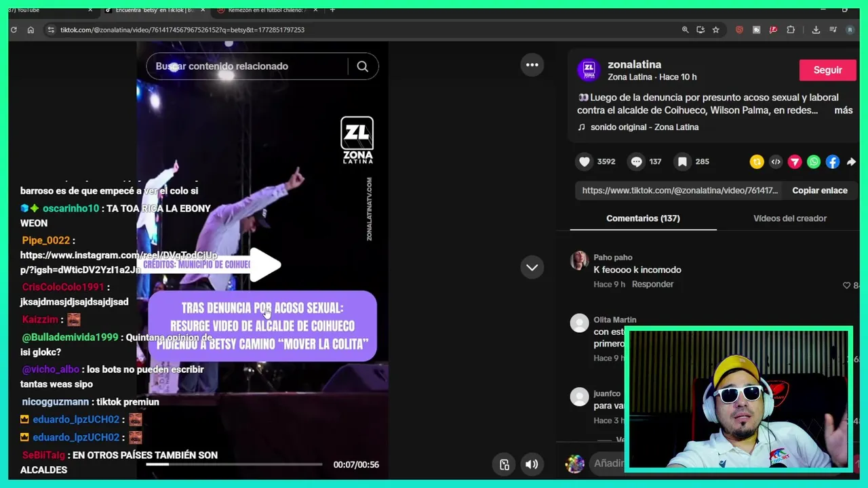The width and height of the screenshot is (868, 488).
Task: Play the video with the center play button
Action: coord(264,264)
